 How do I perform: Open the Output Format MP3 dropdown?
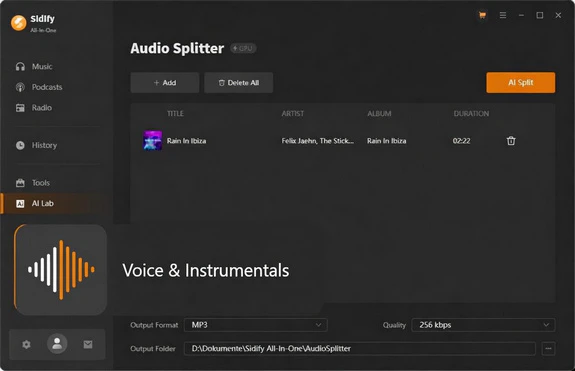pyautogui.click(x=256, y=325)
